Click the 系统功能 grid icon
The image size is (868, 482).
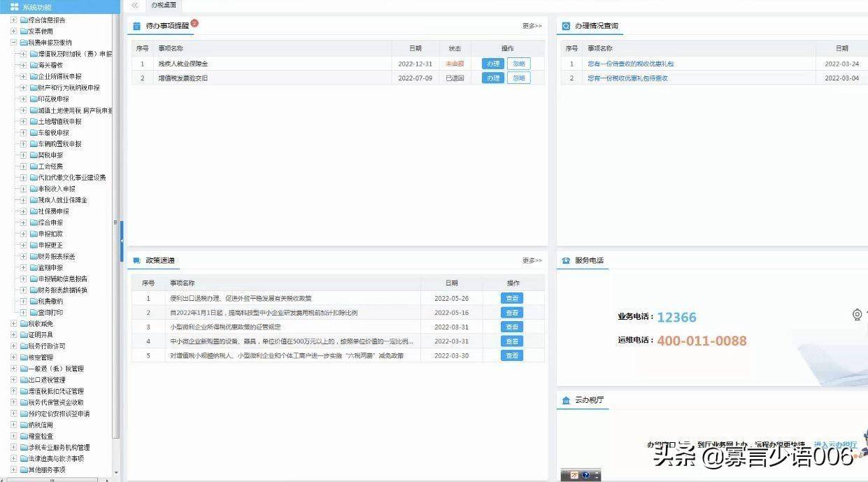(x=14, y=6)
